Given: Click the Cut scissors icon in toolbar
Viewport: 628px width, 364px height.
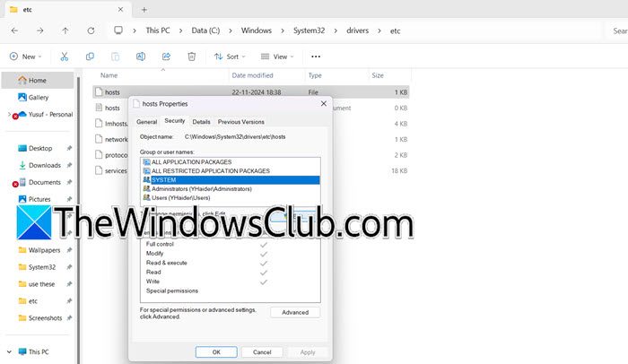Looking at the screenshot, I should click(x=64, y=56).
